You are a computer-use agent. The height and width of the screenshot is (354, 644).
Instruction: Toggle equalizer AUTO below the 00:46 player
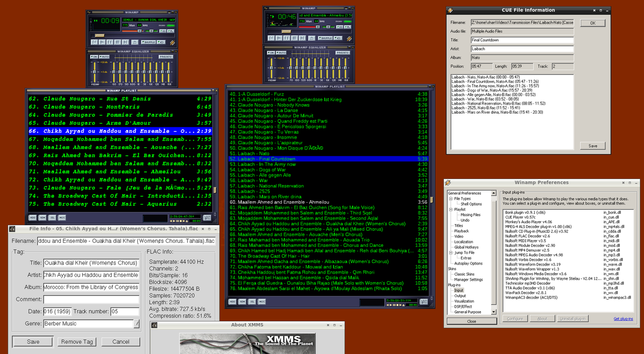click(281, 53)
